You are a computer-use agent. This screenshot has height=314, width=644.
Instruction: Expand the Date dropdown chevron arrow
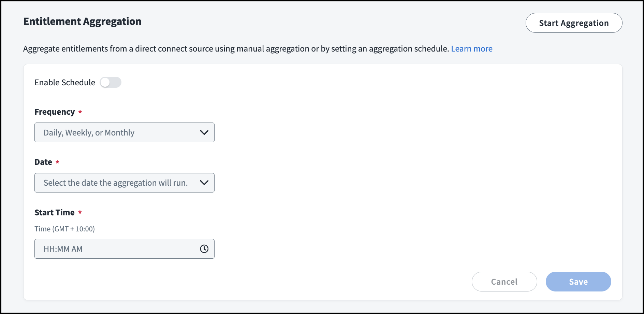[204, 183]
